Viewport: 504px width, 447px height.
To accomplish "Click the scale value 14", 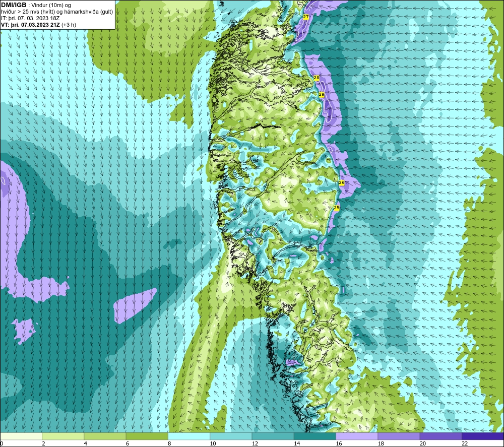I will point(297,444).
